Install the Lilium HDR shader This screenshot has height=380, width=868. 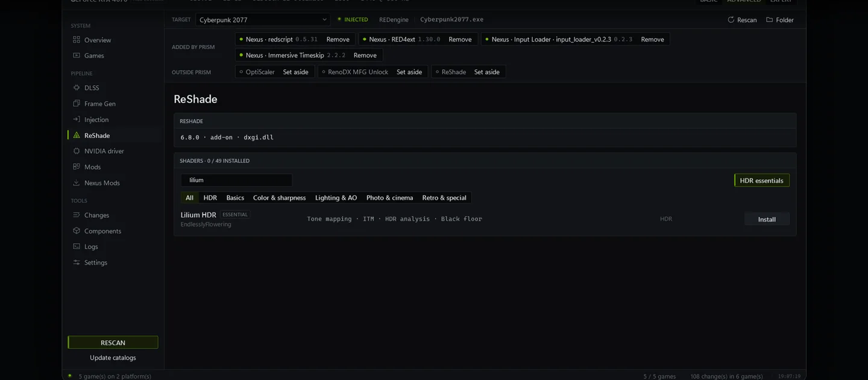pos(767,219)
